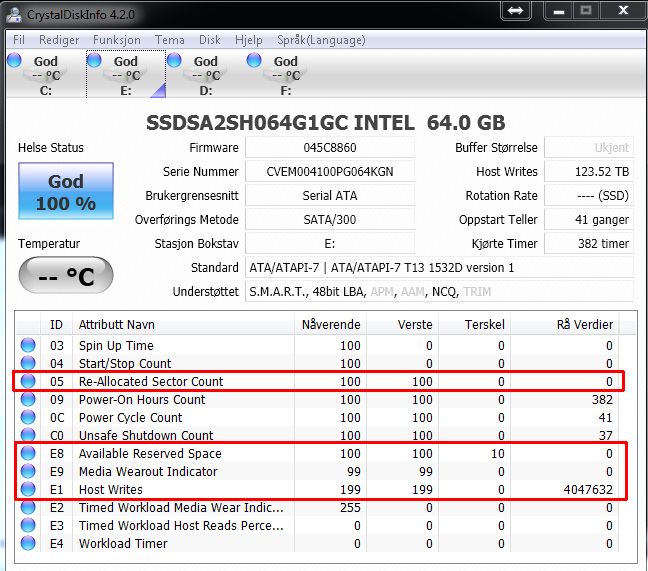Image resolution: width=648 pixels, height=571 pixels.
Task: Click the status orb of Available Reserved Space
Action: (28, 453)
